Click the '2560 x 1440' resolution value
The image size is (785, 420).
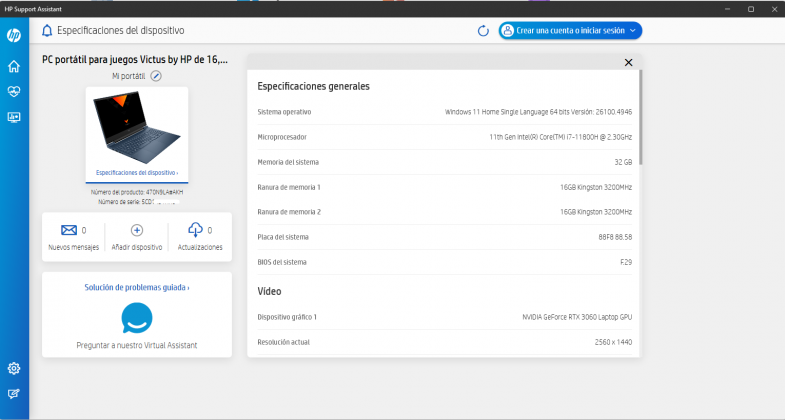click(x=613, y=342)
